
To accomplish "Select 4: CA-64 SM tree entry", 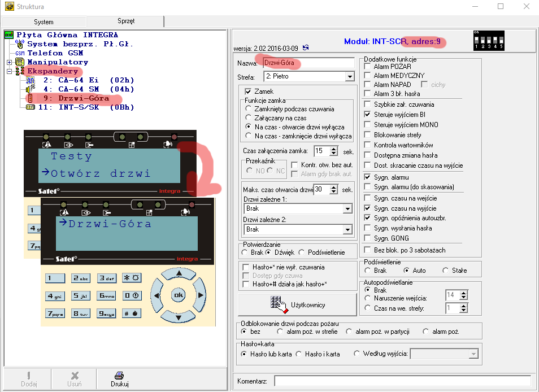I will click(x=89, y=89).
